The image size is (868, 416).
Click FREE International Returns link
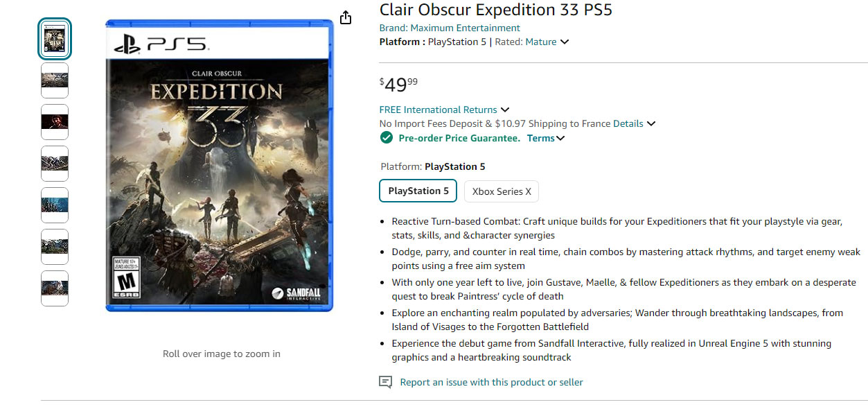pos(438,110)
